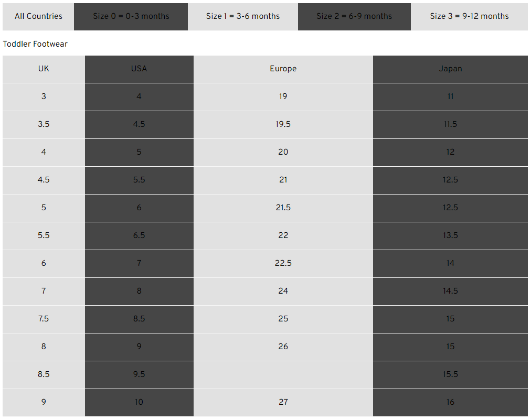This screenshot has width=531, height=420.
Task: Click Europe size 27 cell
Action: click(283, 402)
